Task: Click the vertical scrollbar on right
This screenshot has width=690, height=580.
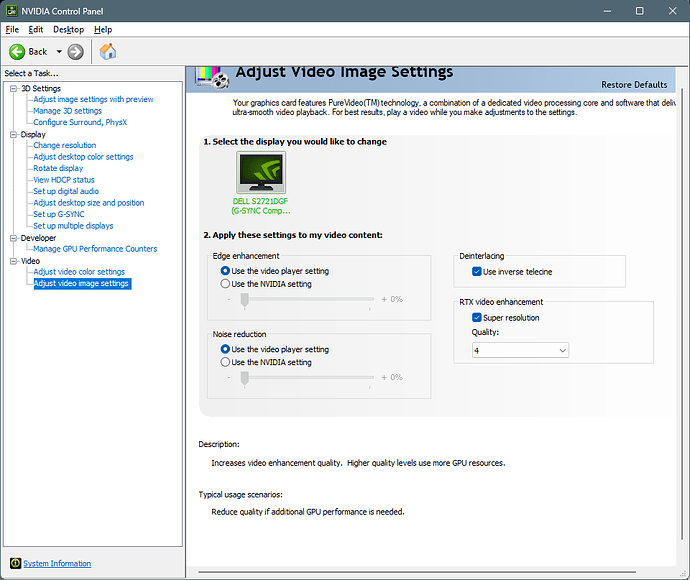Action: pyautogui.click(x=682, y=314)
